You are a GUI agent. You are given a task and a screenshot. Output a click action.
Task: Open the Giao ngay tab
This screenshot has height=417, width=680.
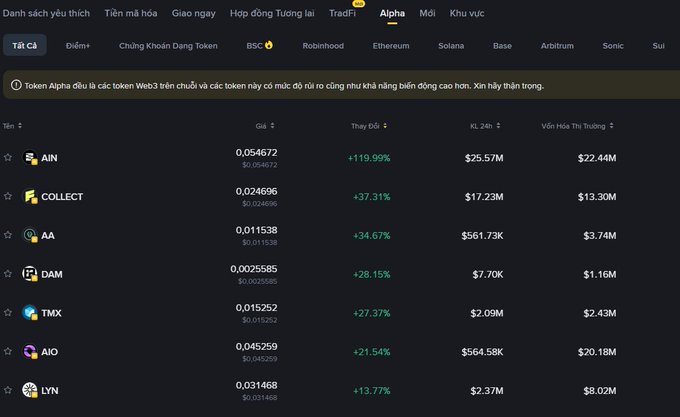click(193, 13)
